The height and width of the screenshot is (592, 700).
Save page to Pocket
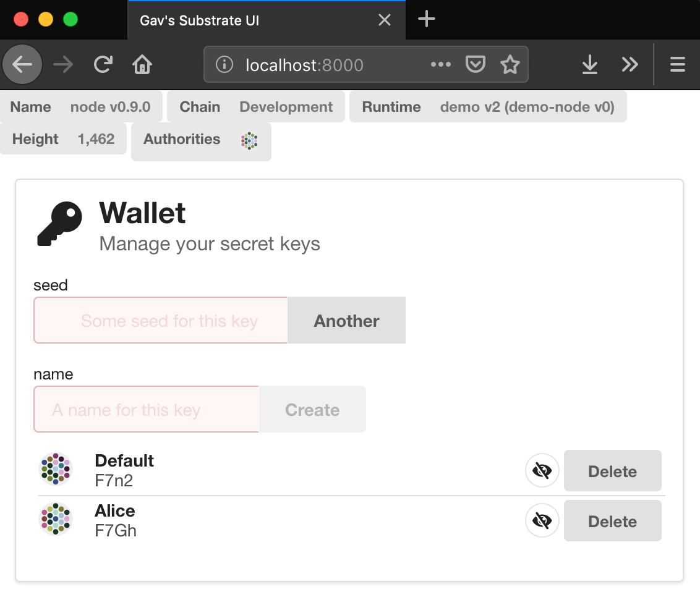click(476, 65)
